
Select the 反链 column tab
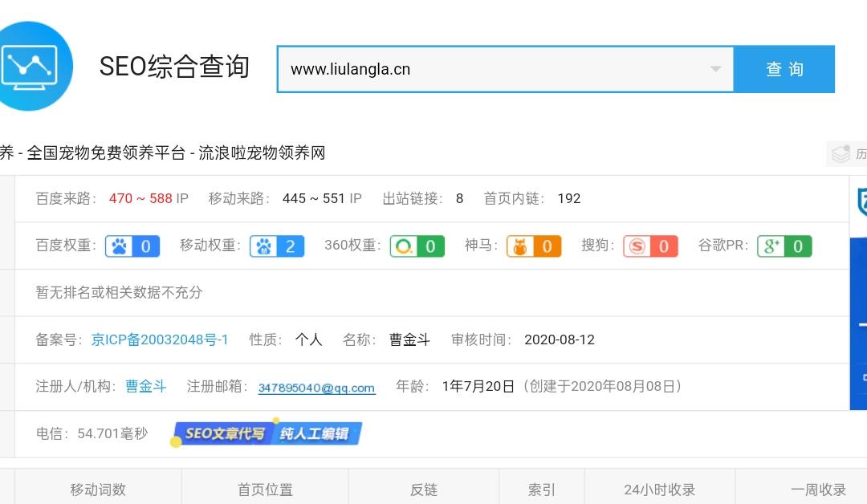(423, 490)
